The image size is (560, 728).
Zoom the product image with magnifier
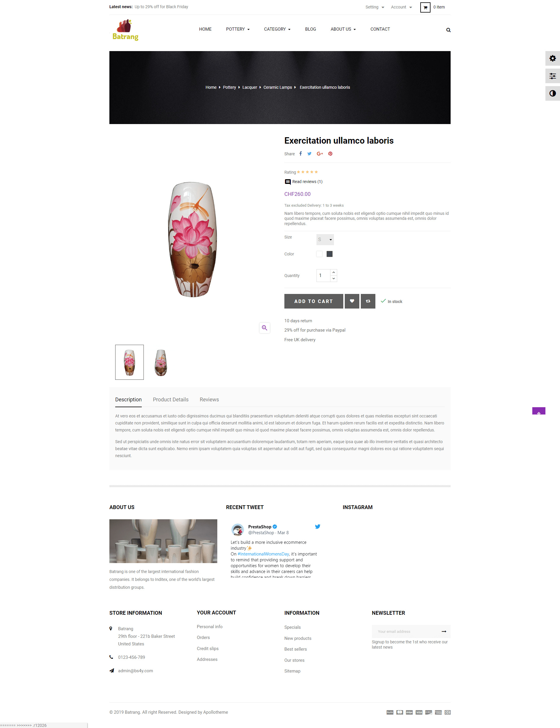click(265, 328)
